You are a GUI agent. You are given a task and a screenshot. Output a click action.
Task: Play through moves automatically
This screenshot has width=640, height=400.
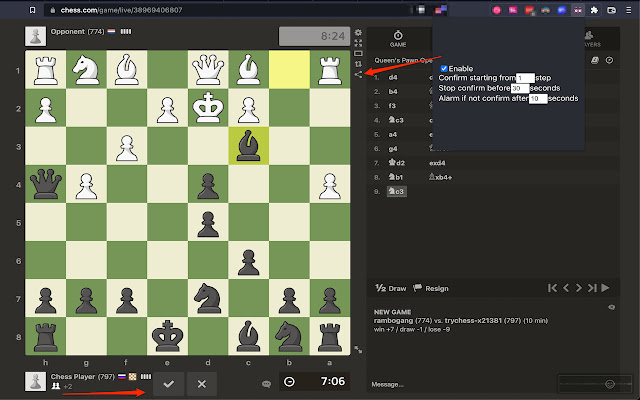(605, 288)
